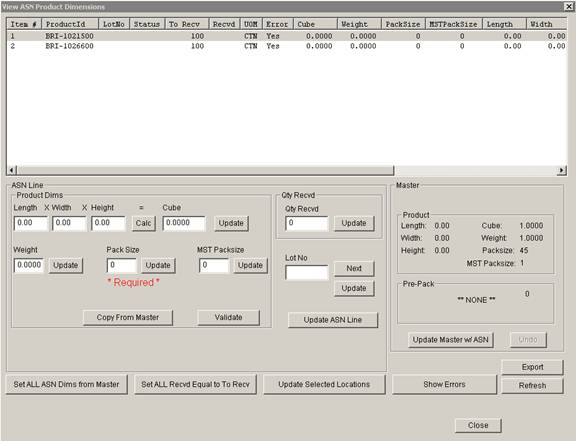Screen dimensions: 576x441
Task: Click the Error column header
Action: 278,24
